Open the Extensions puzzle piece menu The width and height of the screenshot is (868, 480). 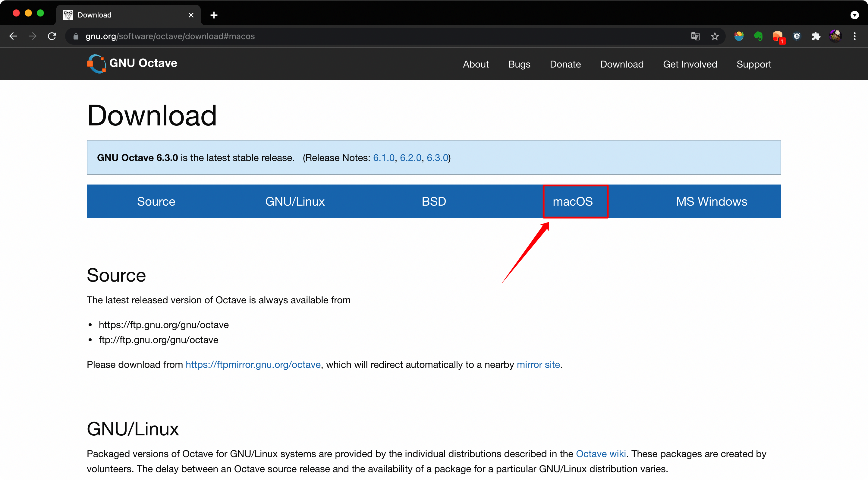(816, 36)
